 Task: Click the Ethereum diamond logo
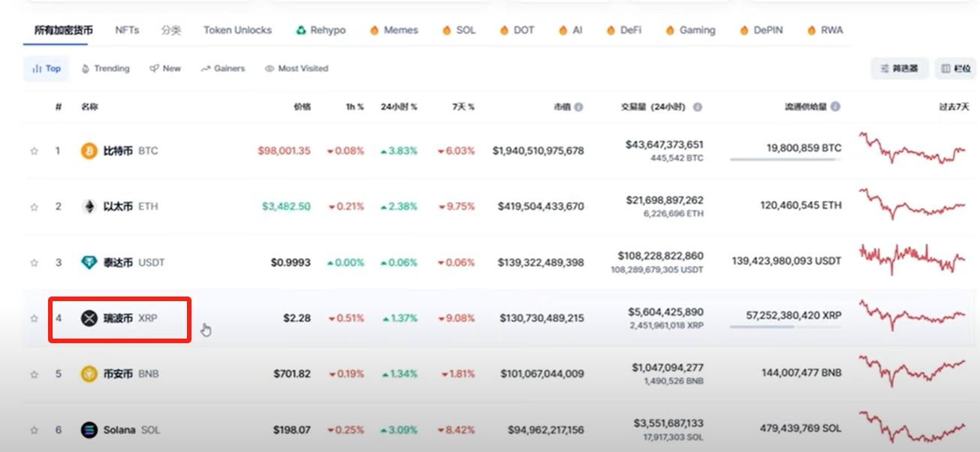[x=89, y=206]
